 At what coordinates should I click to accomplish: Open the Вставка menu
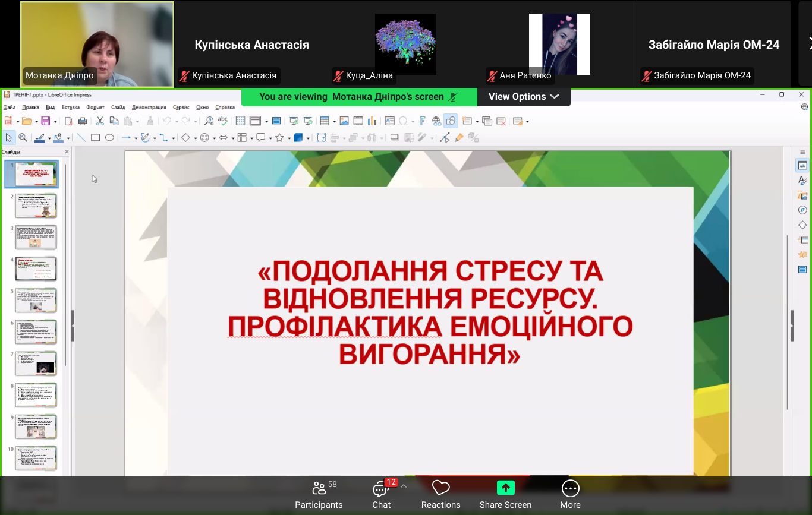click(70, 108)
